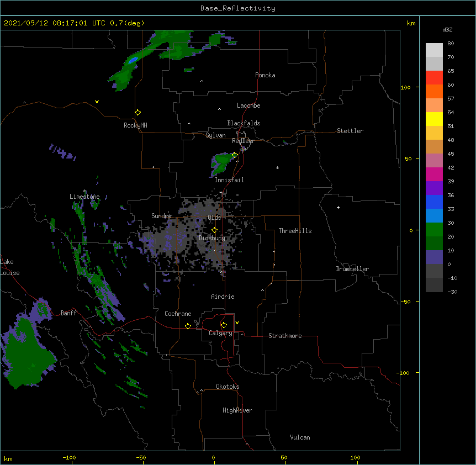Click the yellow diamond marker near RockyMH

coord(138,113)
